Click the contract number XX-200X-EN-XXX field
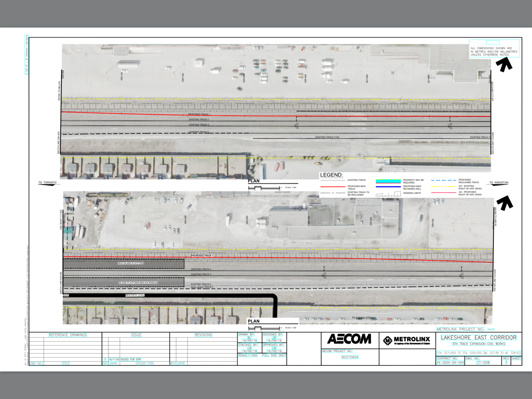 click(x=450, y=362)
